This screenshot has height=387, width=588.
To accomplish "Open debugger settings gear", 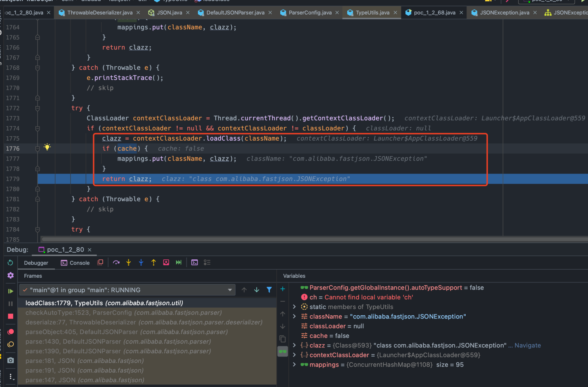I will [x=11, y=275].
